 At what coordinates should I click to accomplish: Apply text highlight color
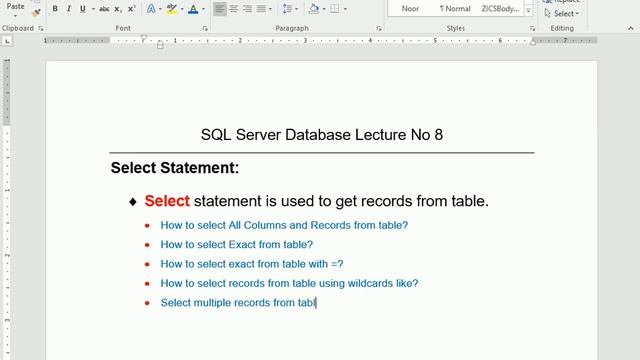coord(172,9)
